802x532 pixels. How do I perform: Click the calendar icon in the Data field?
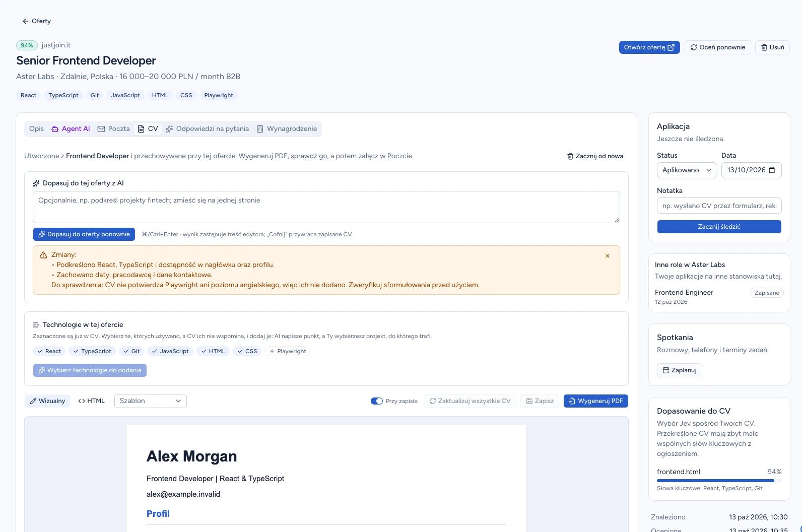click(772, 170)
